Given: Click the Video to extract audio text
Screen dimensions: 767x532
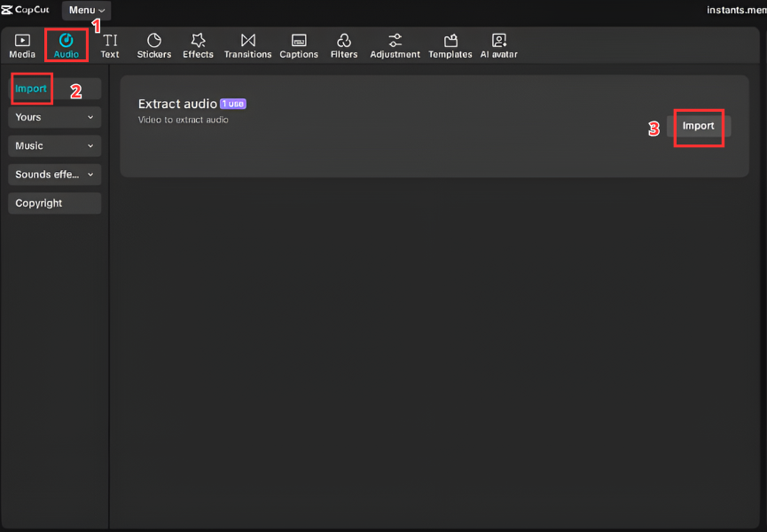Looking at the screenshot, I should coord(183,120).
